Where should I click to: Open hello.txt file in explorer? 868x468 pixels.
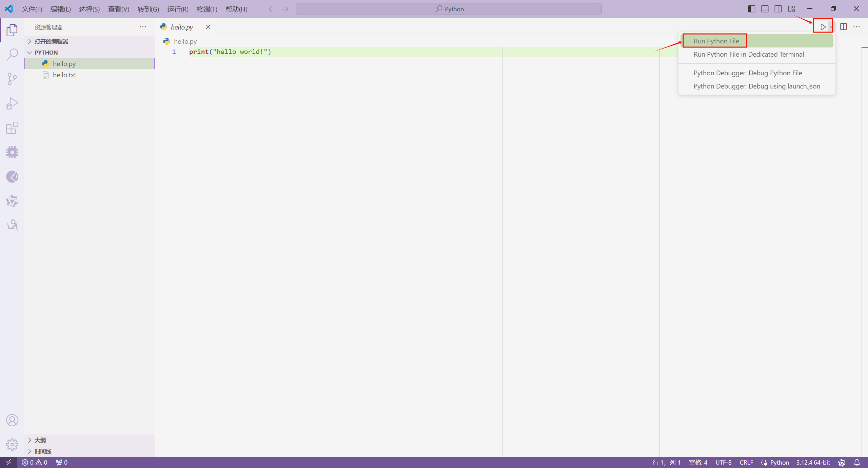point(64,74)
